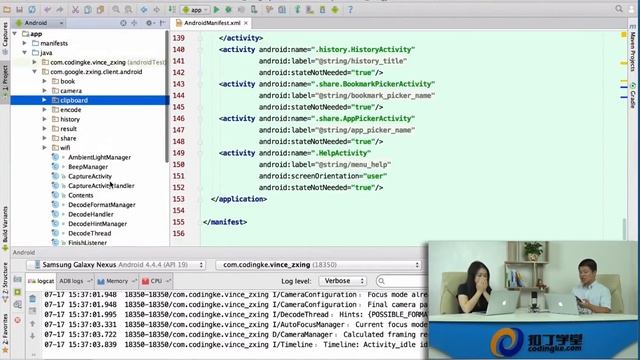The image size is (640, 360).
Task: Switch to the Memory monitor tab
Action: click(116, 281)
